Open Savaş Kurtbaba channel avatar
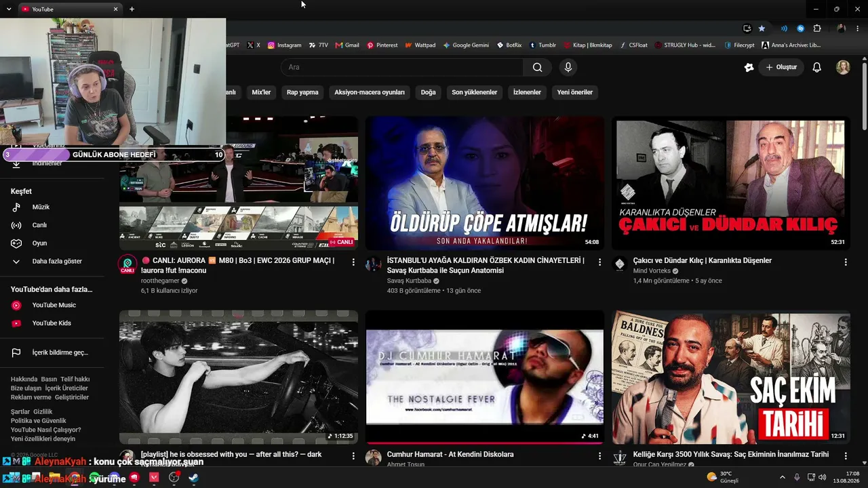Image resolution: width=868 pixels, height=488 pixels. pos(374,265)
